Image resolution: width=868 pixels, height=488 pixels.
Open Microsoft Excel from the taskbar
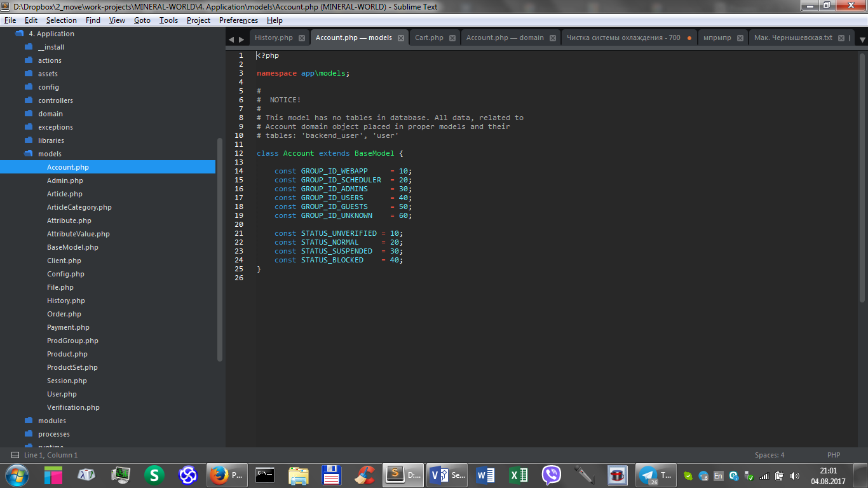519,475
